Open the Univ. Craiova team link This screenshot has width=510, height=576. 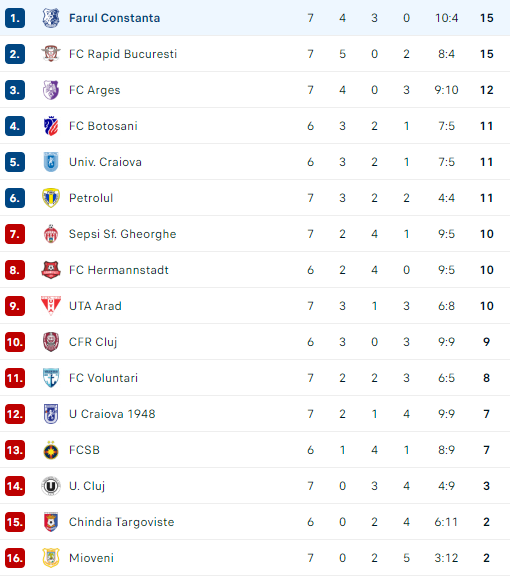[x=105, y=162]
